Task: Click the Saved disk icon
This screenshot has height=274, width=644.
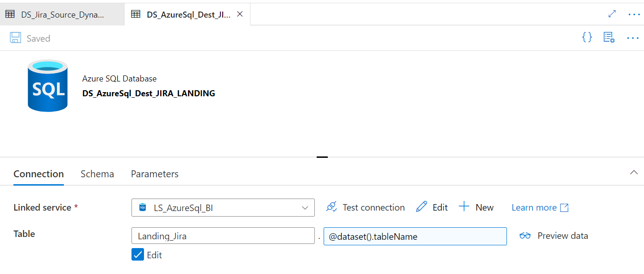Action: click(x=16, y=38)
